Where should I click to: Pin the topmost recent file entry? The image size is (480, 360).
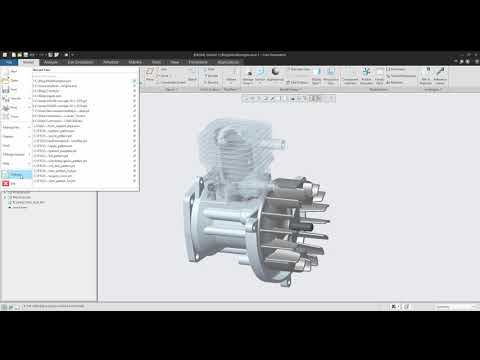click(134, 81)
